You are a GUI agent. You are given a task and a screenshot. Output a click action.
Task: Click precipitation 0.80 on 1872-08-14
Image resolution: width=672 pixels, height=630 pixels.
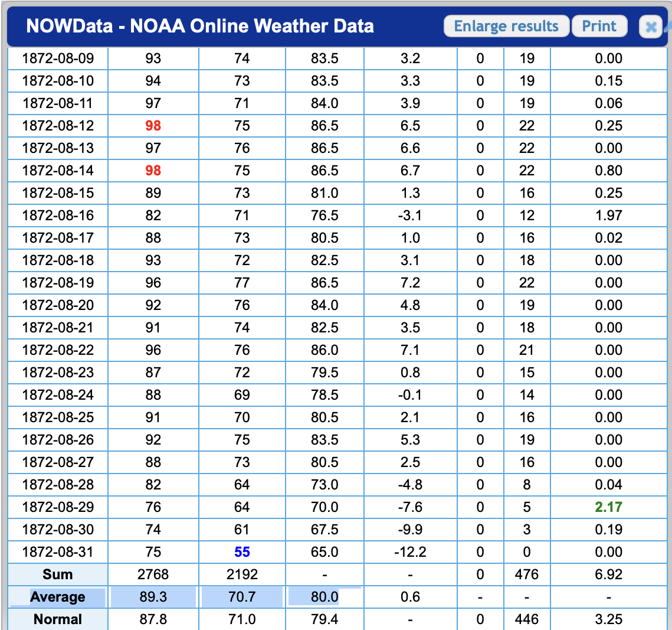(608, 170)
